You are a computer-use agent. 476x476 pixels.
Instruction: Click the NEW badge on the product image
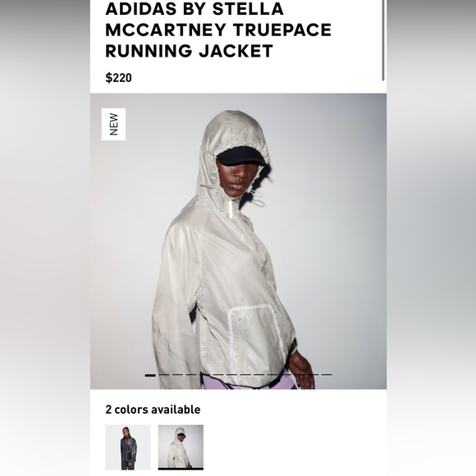pos(113,124)
